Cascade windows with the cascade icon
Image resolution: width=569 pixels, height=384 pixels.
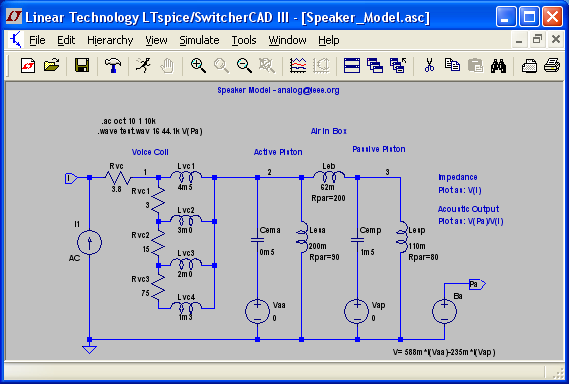pyautogui.click(x=375, y=66)
